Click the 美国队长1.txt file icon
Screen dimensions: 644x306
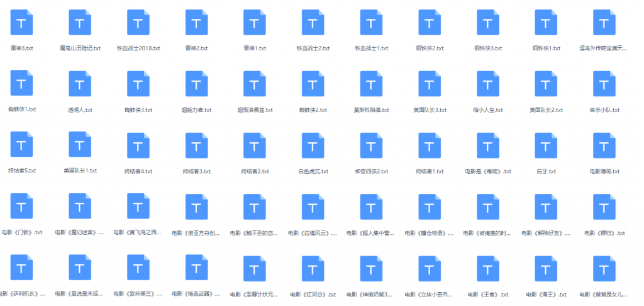pos(80,144)
